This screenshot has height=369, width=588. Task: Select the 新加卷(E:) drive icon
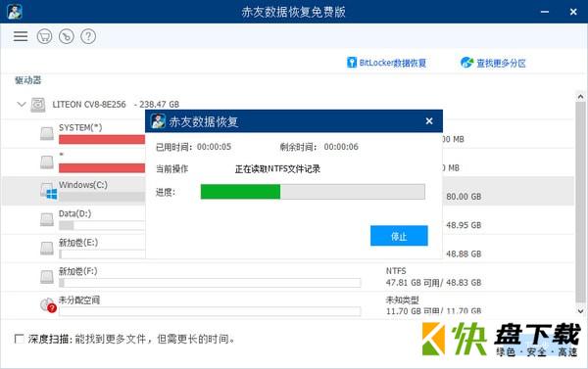coord(47,248)
